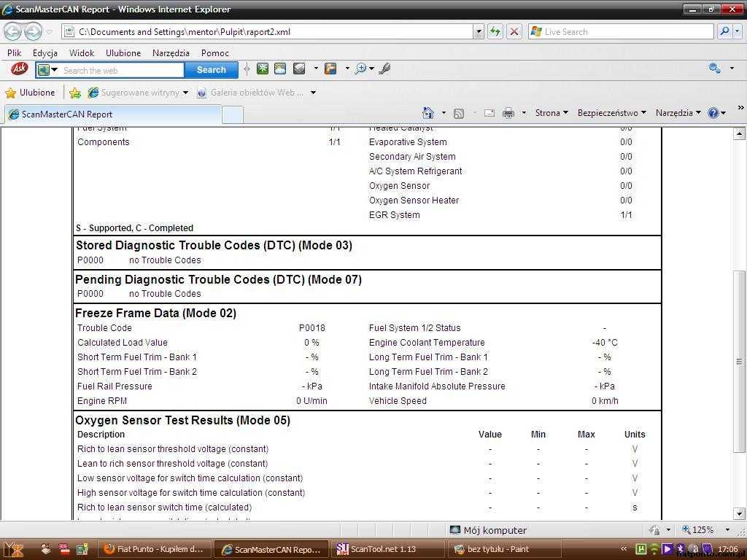Open the 125% zoom level dropdown

[727, 530]
